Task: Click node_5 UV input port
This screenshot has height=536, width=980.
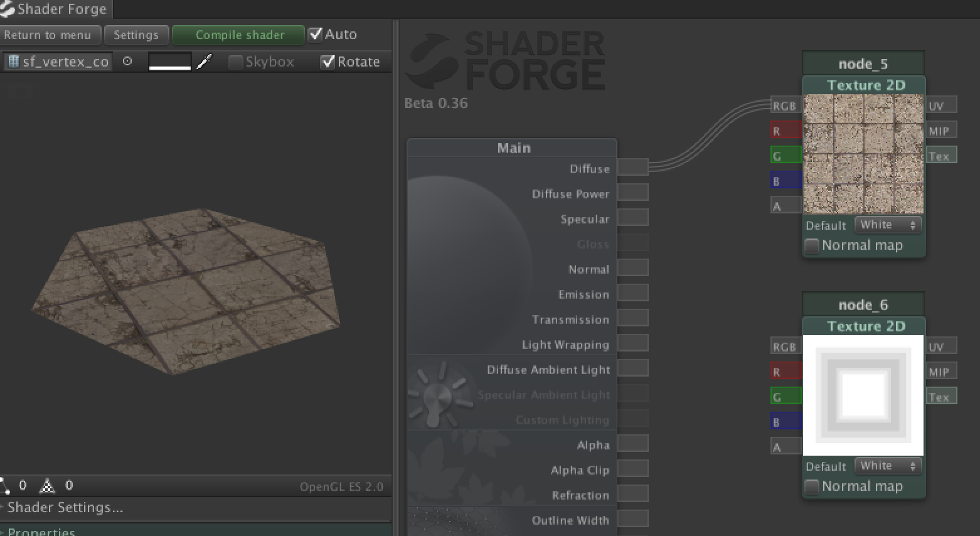Action: [941, 105]
